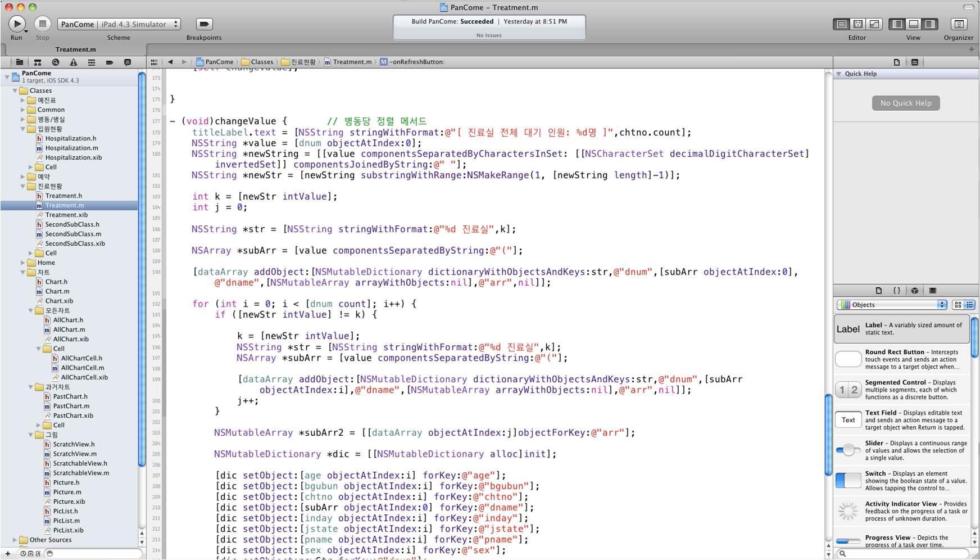Switch to the Version editor

874,24
